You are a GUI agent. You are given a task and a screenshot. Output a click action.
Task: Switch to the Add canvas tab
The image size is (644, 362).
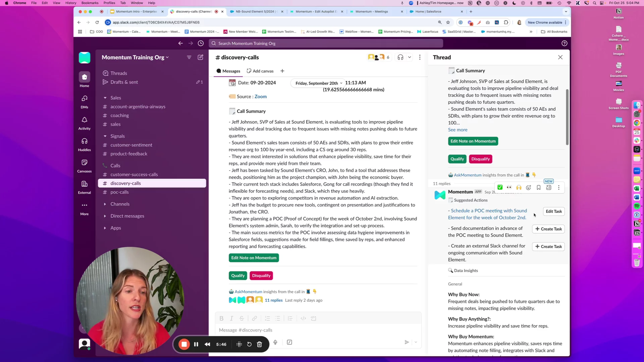pos(260,71)
